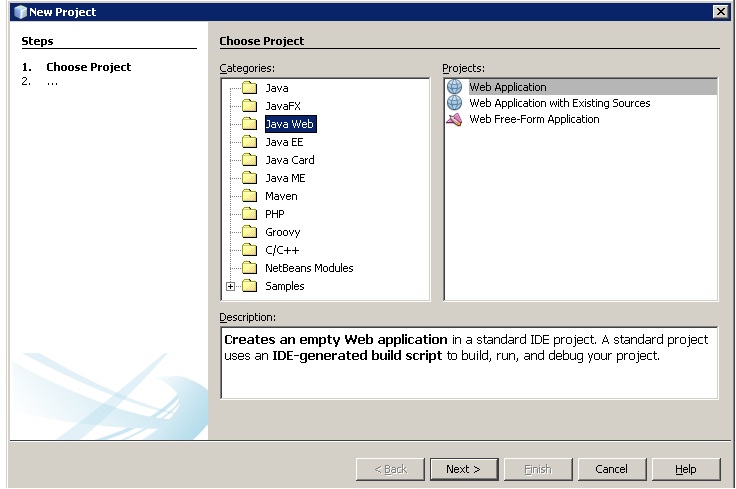Expand the Samples category tree node
This screenshot has width=736, height=489.
pyautogui.click(x=230, y=286)
